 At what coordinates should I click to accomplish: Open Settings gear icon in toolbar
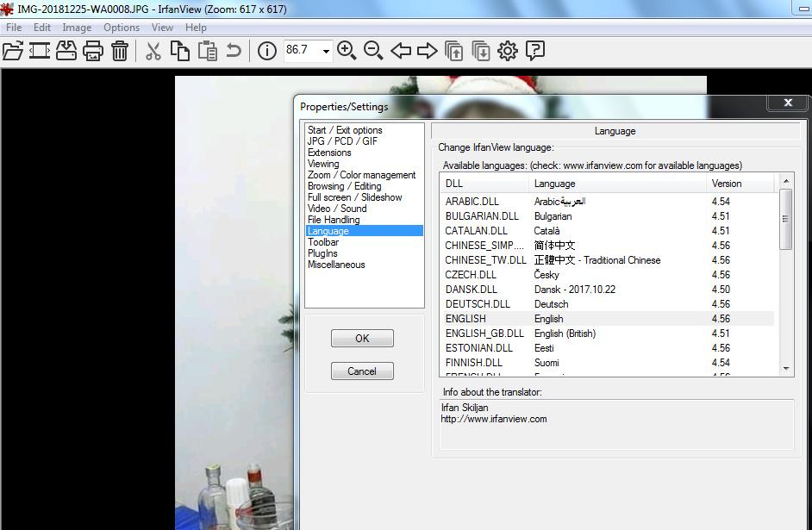click(508, 51)
